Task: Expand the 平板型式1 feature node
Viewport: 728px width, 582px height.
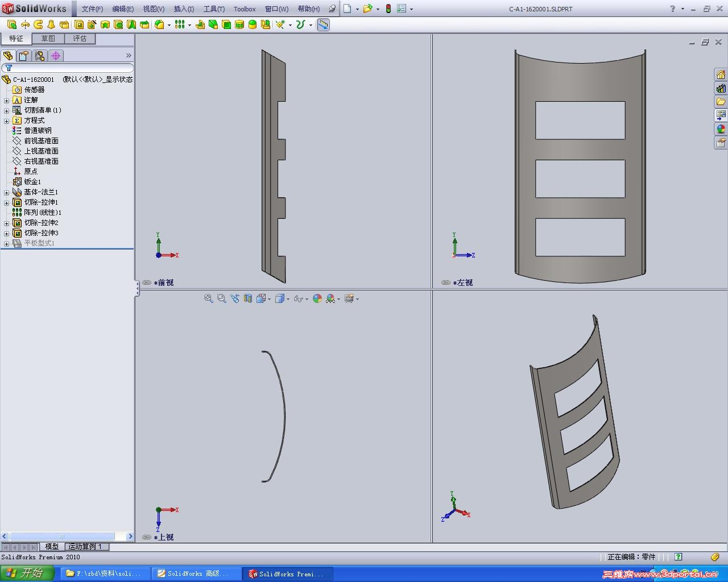Action: 6,243
